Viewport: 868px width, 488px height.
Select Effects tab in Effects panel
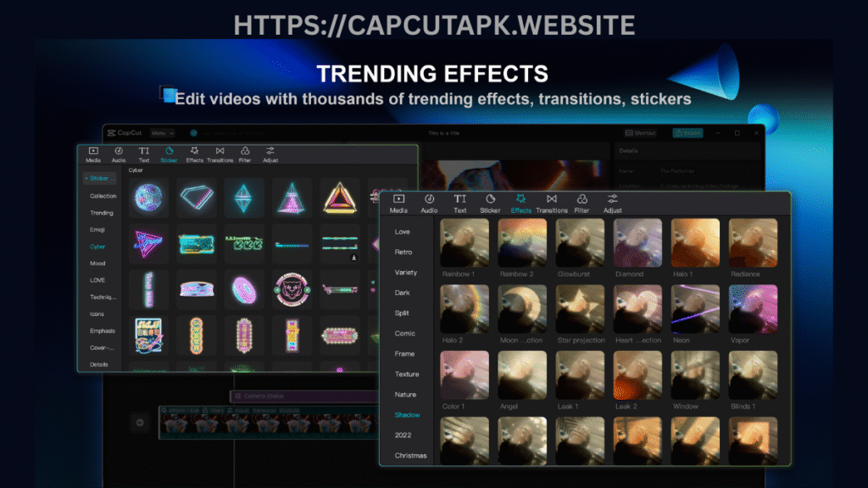(521, 203)
